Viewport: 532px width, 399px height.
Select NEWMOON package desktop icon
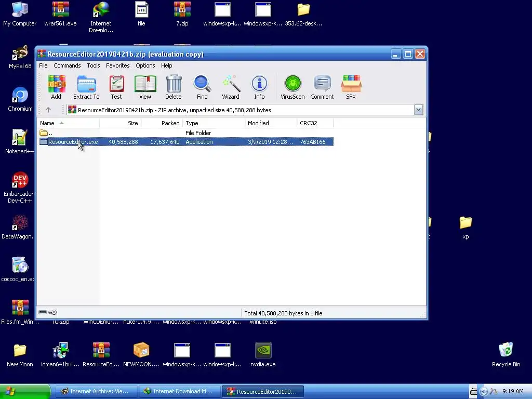point(141,355)
